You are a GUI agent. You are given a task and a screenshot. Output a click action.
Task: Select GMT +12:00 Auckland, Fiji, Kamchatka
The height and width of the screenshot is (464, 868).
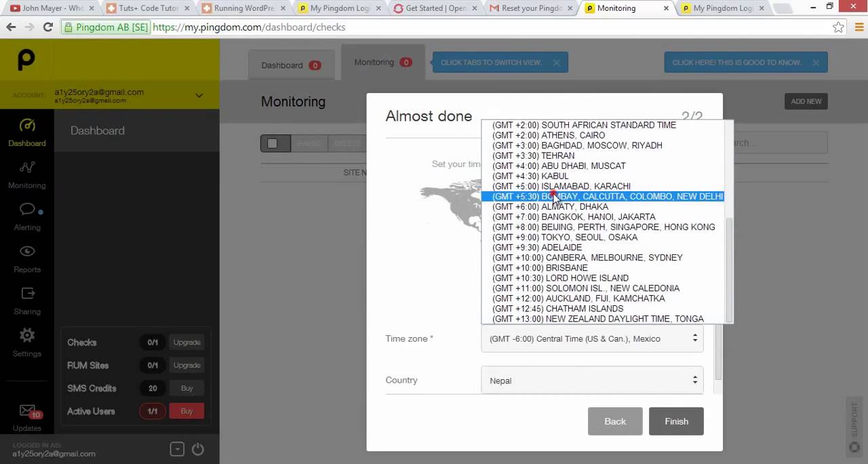click(604, 298)
